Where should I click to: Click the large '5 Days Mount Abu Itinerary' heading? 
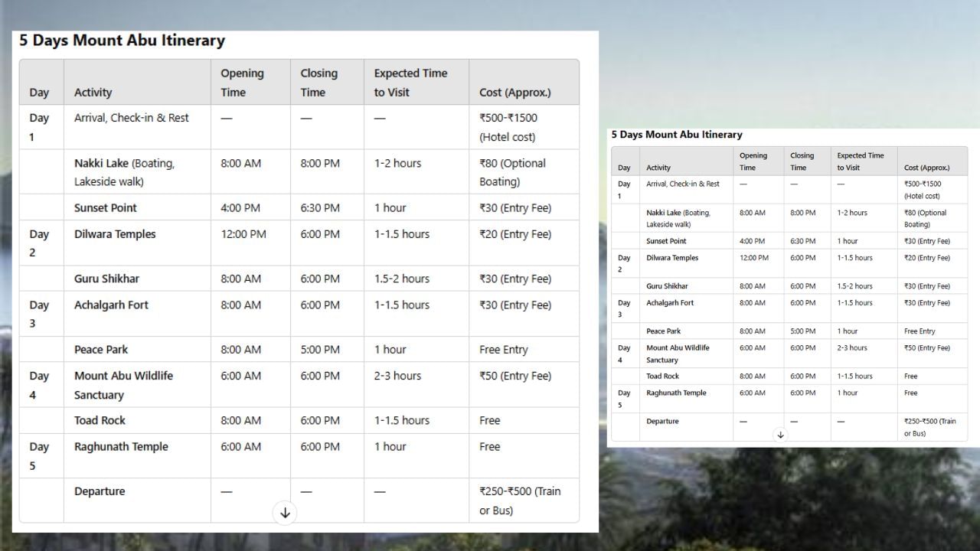(122, 41)
